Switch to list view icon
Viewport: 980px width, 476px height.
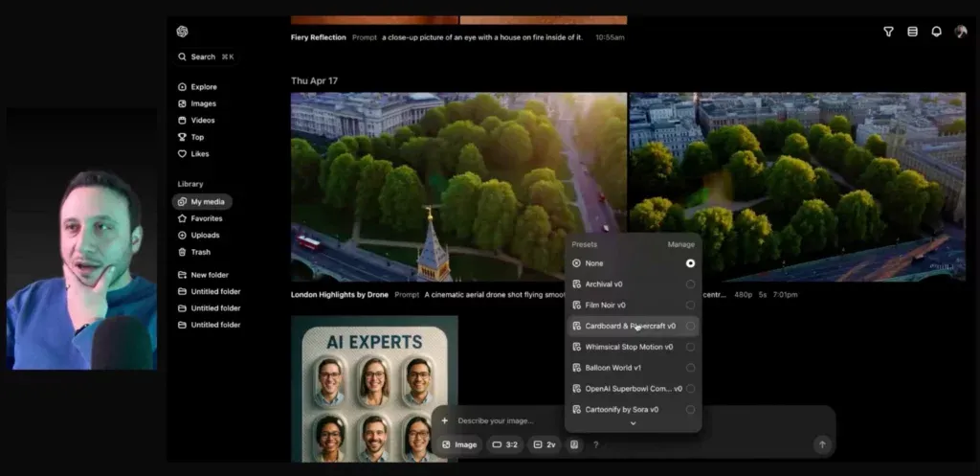[912, 32]
